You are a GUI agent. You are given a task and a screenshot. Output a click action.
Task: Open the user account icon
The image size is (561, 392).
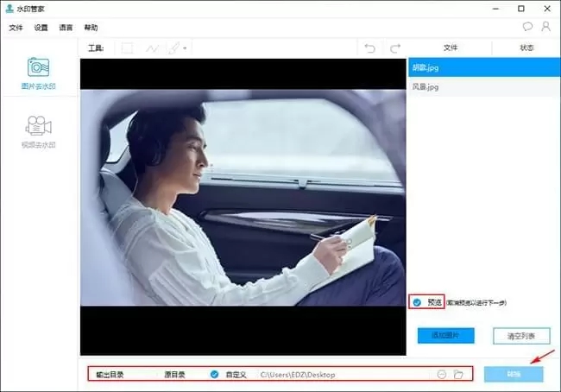pyautogui.click(x=545, y=28)
